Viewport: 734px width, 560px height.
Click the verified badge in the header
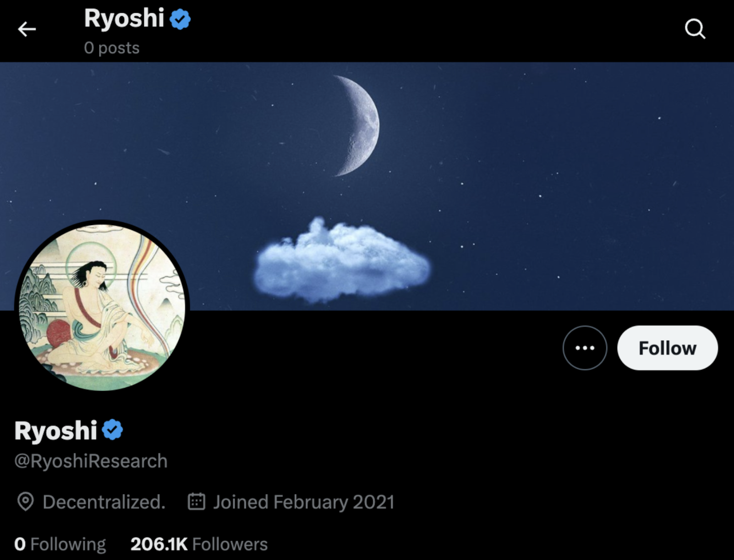coord(180,19)
